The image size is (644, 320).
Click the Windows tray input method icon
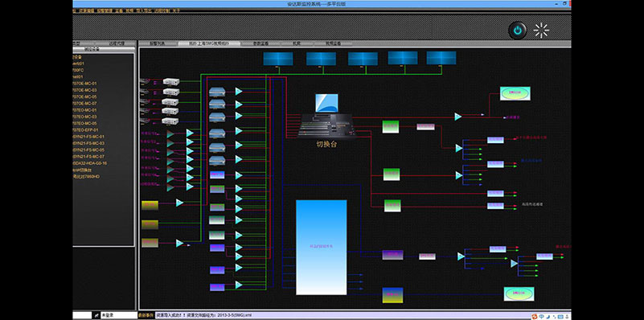[x=541, y=316]
